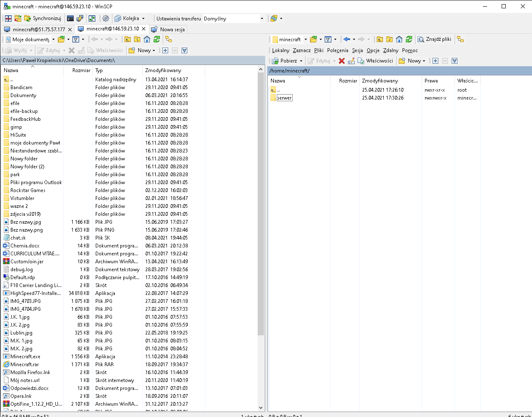This screenshot has width=532, height=417.
Task: Open the Moje dokumenty drive dropdown
Action: click(x=53, y=40)
